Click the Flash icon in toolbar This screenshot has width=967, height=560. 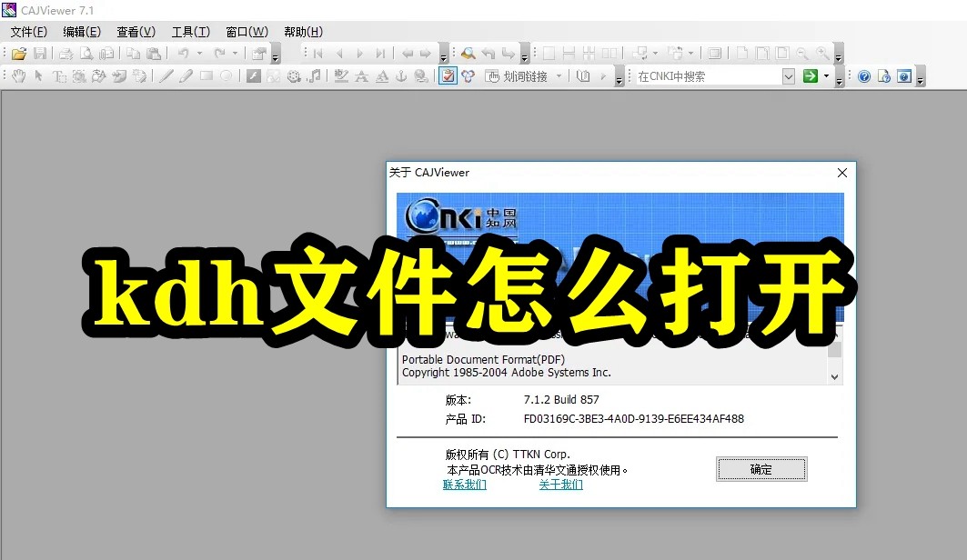[254, 75]
